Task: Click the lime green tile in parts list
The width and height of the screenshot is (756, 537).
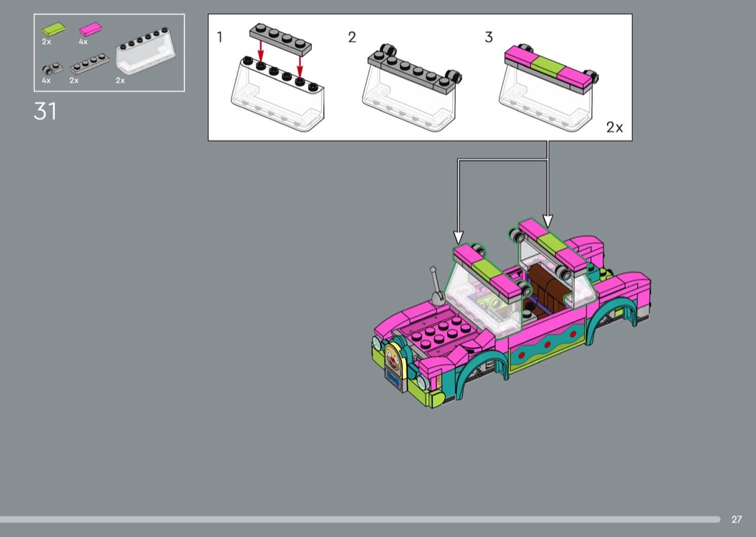Action: coord(53,30)
